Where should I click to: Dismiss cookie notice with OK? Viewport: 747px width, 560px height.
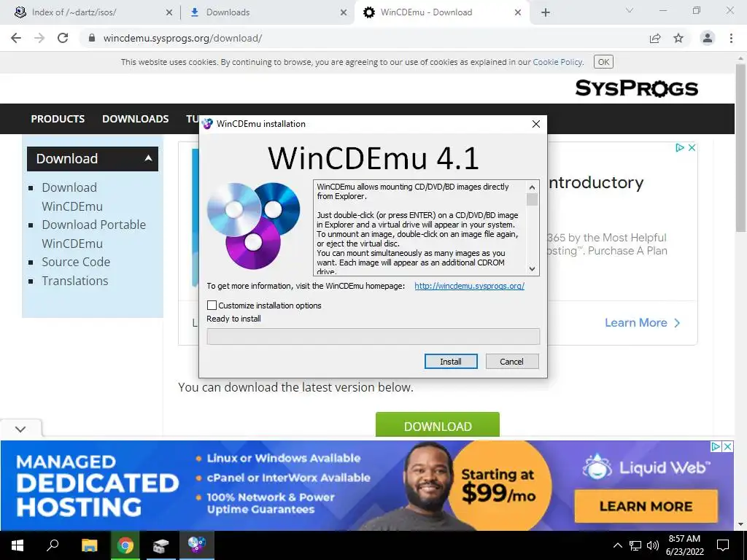(603, 62)
